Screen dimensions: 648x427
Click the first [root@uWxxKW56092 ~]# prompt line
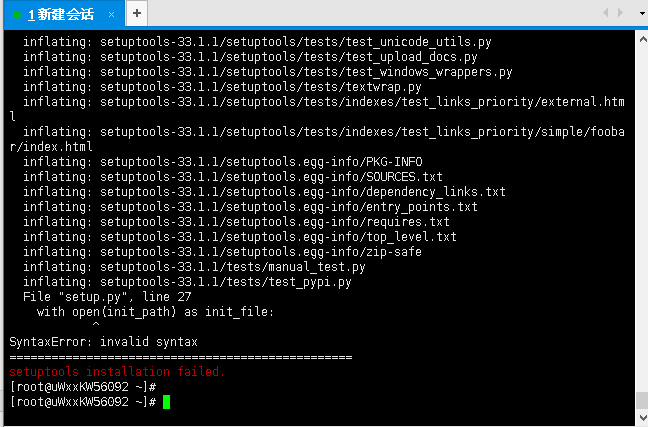tap(83, 387)
